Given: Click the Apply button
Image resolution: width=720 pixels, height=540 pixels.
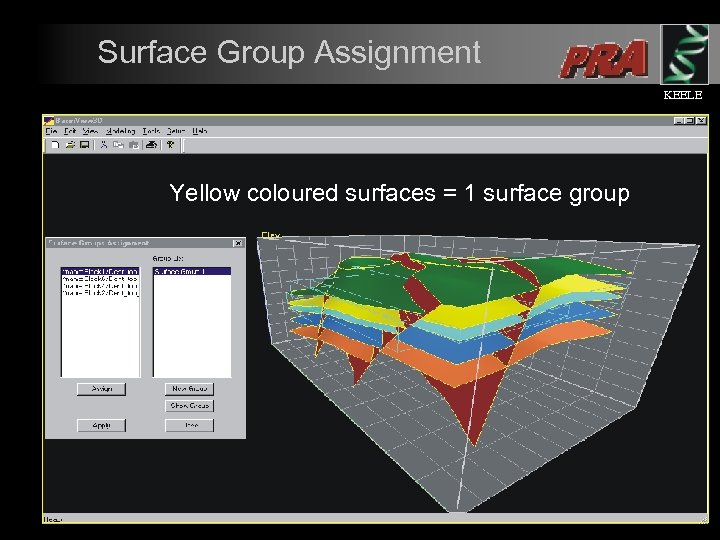Looking at the screenshot, I should (101, 426).
